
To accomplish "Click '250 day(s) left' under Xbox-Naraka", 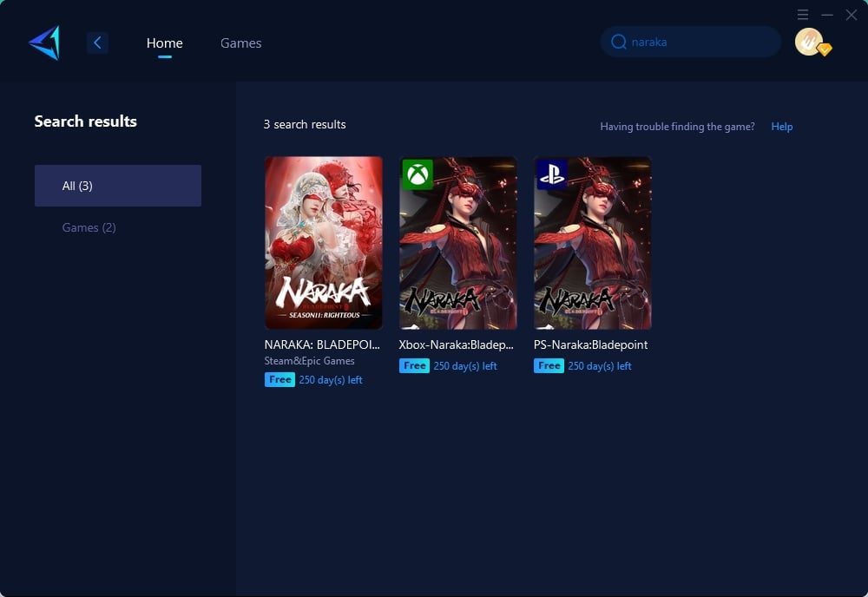I will point(465,365).
